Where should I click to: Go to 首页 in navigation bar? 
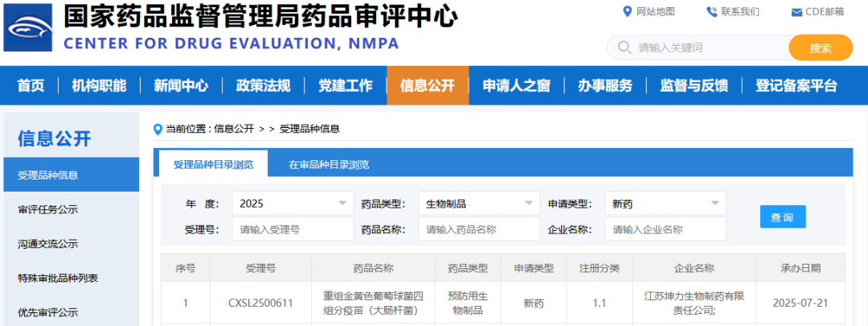31,86
